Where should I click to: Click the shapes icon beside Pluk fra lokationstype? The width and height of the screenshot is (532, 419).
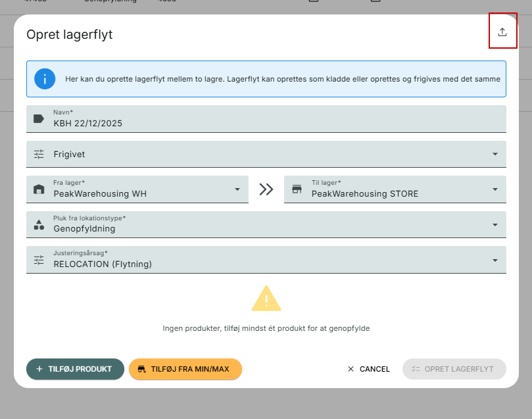point(39,224)
